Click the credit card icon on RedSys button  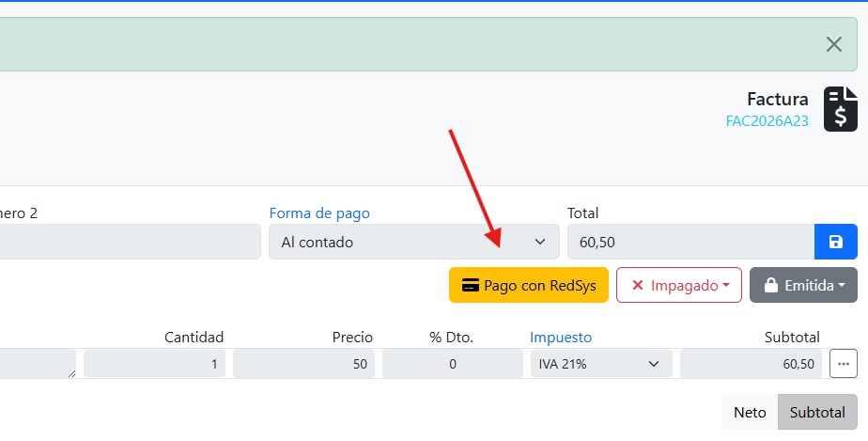(471, 285)
